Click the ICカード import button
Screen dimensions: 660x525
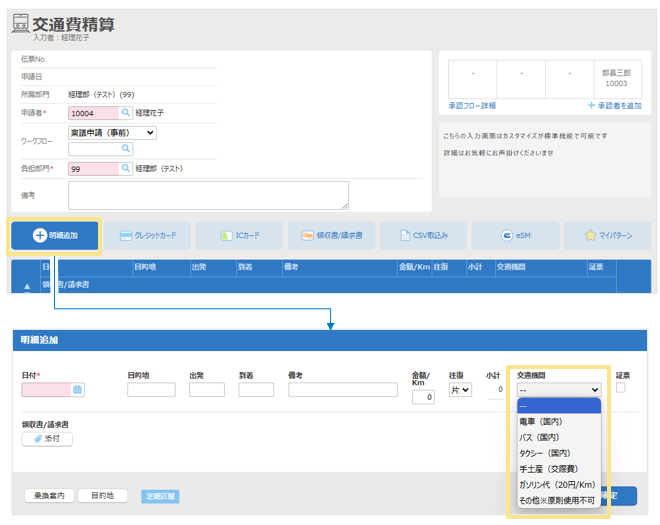point(239,236)
